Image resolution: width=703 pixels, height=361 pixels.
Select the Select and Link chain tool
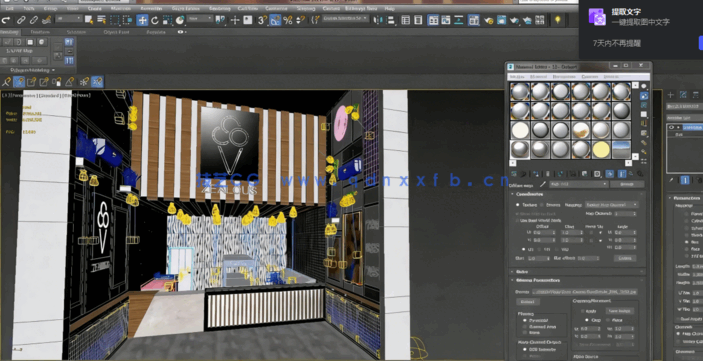point(21,20)
